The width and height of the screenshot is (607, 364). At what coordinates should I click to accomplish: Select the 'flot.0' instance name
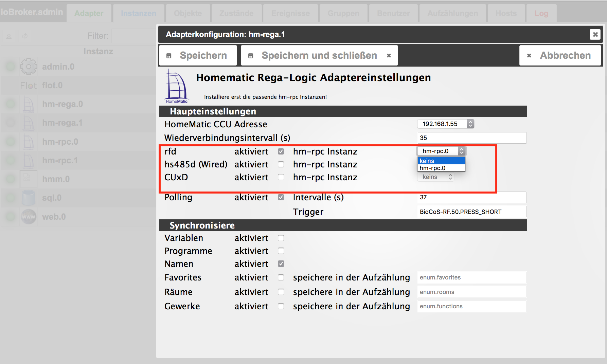52,85
